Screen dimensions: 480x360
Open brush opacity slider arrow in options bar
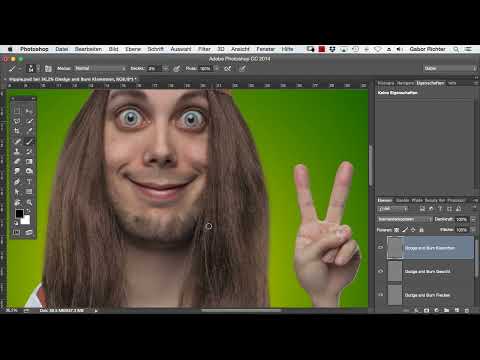[x=165, y=68]
